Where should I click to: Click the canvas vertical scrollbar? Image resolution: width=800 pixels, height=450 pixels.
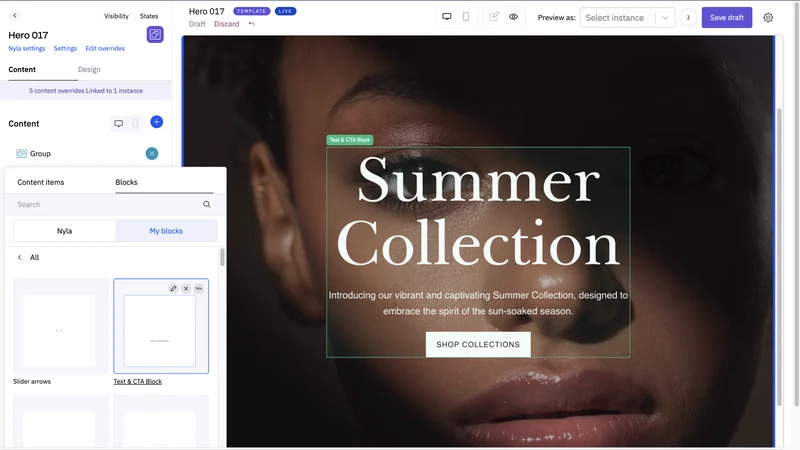[779, 255]
